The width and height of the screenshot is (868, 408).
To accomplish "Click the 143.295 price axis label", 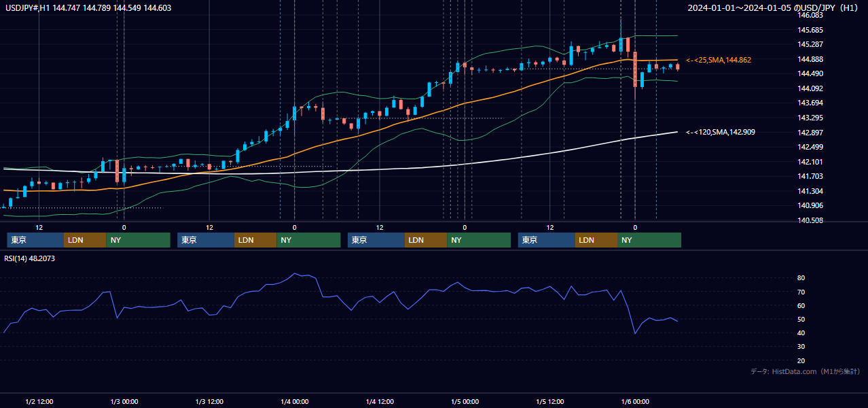I will (811, 118).
